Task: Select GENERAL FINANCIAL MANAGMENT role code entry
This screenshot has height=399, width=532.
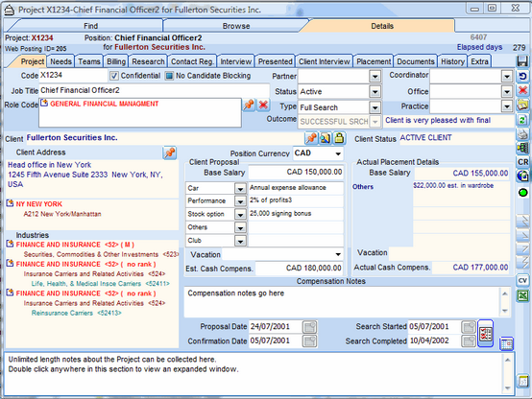Action: coord(104,104)
